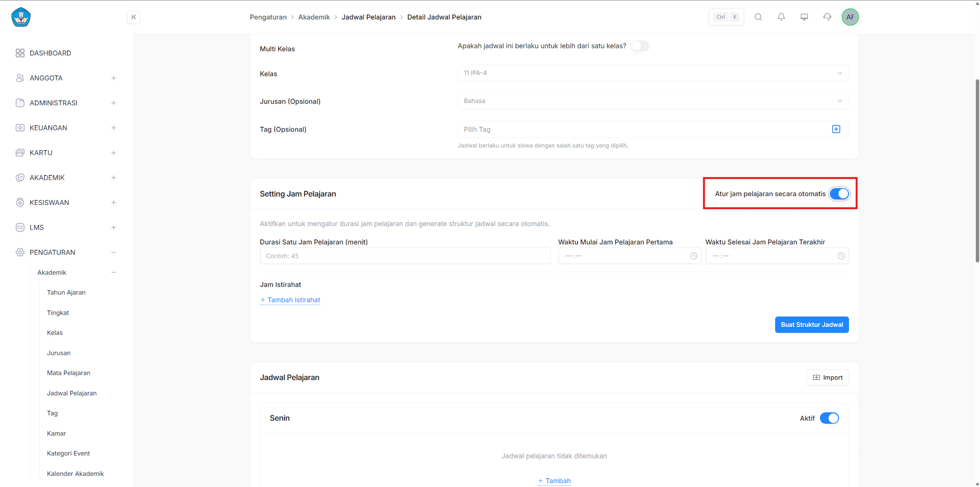Open DASHBOARD menu label
Screen dimensions: 980x487
click(50, 53)
